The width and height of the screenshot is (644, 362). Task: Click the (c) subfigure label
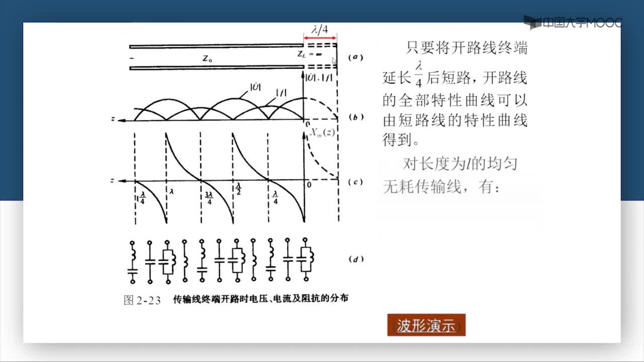pos(356,182)
